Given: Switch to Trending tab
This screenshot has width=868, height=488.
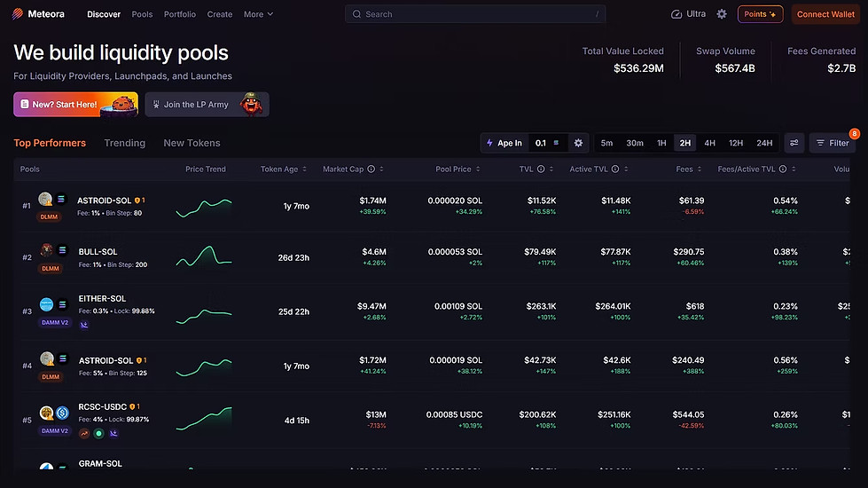Looking at the screenshot, I should (x=124, y=143).
